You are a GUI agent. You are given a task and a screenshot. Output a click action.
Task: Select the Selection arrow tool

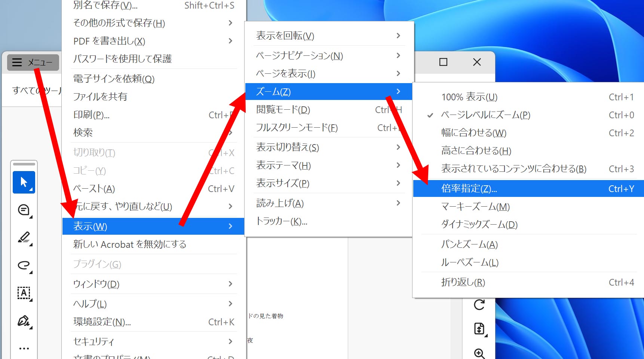(24, 182)
